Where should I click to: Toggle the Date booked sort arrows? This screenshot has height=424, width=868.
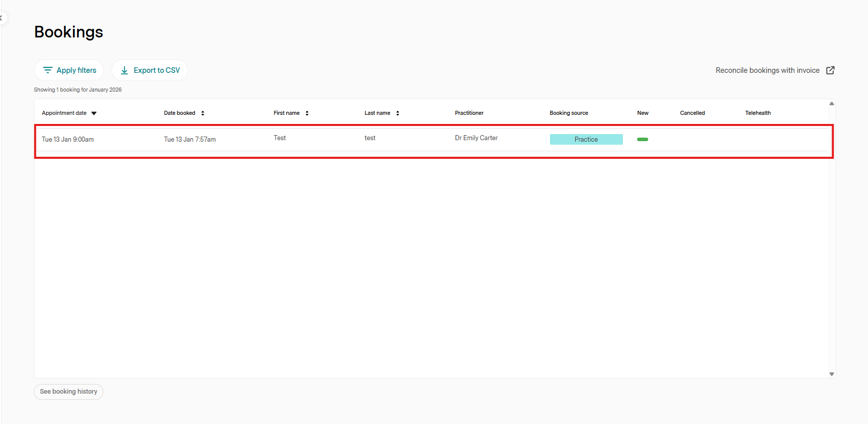[203, 113]
